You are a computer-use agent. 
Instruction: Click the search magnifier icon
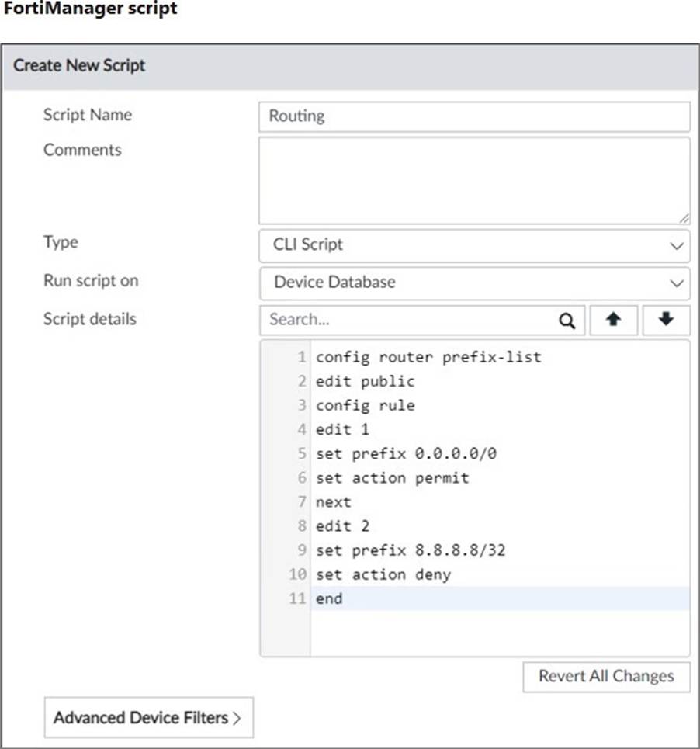click(x=567, y=321)
